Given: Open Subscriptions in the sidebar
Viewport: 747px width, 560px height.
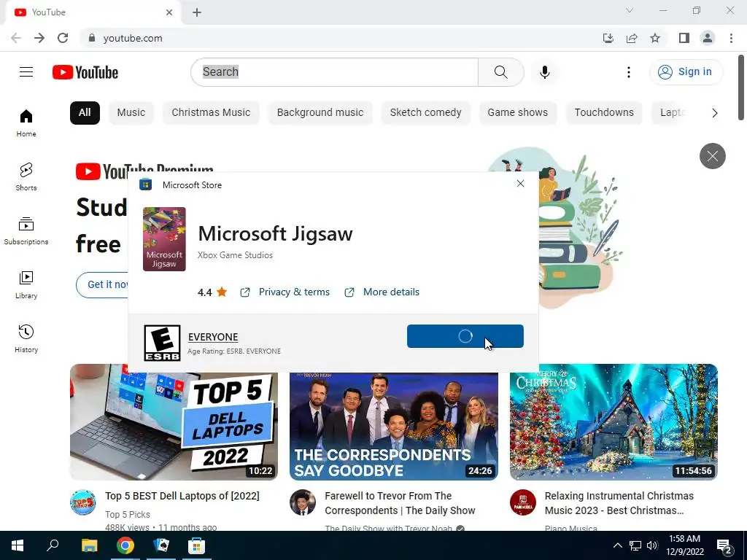Looking at the screenshot, I should [x=26, y=231].
